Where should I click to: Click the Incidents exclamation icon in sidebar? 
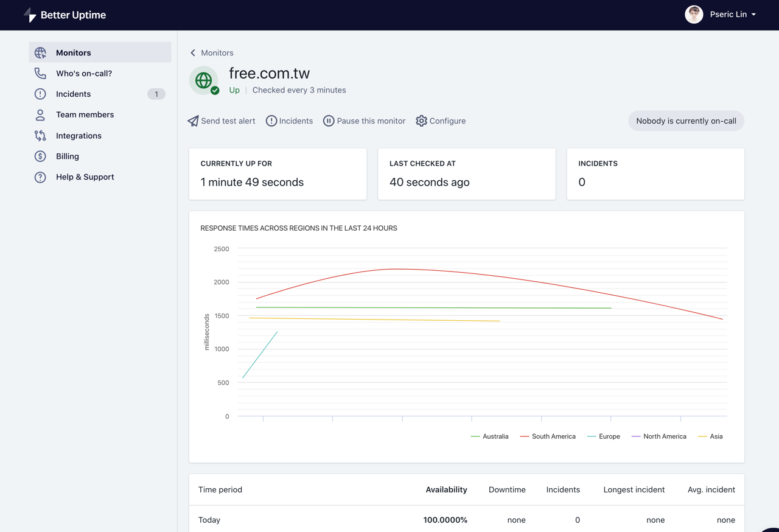40,94
